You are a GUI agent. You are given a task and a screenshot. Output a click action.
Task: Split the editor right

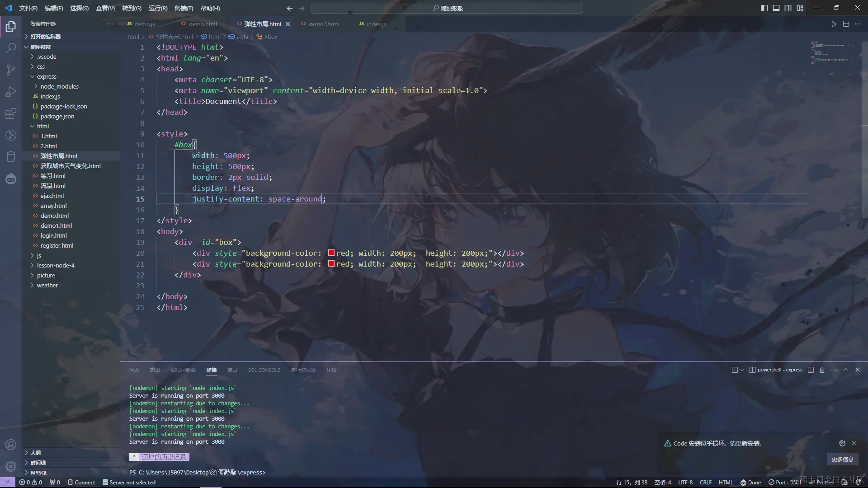click(846, 24)
